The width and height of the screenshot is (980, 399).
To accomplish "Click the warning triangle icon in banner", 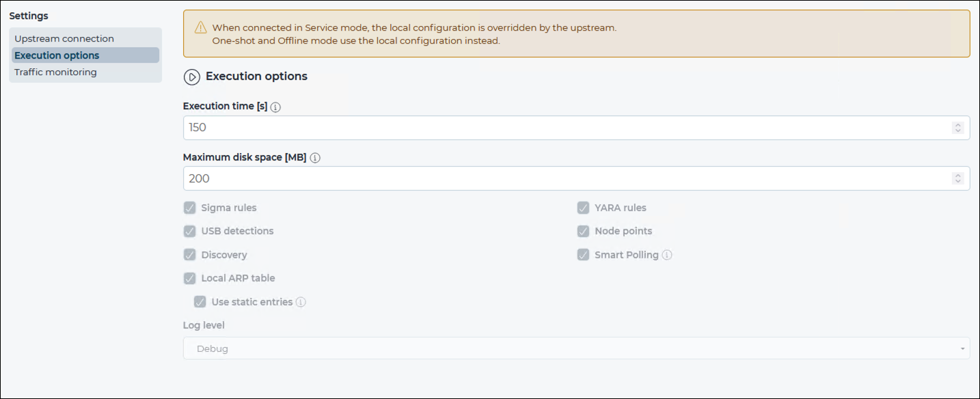I will pyautogui.click(x=200, y=28).
